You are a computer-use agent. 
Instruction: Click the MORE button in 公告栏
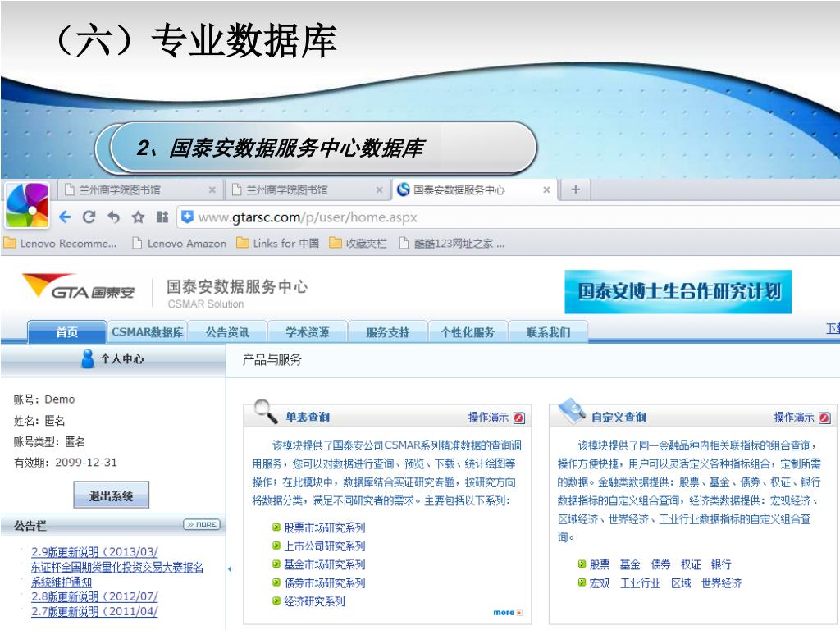202,524
